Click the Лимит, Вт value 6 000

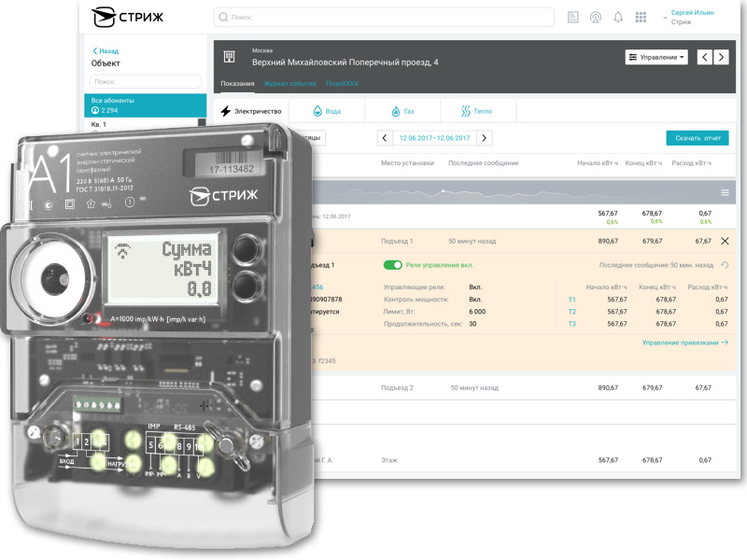click(477, 312)
